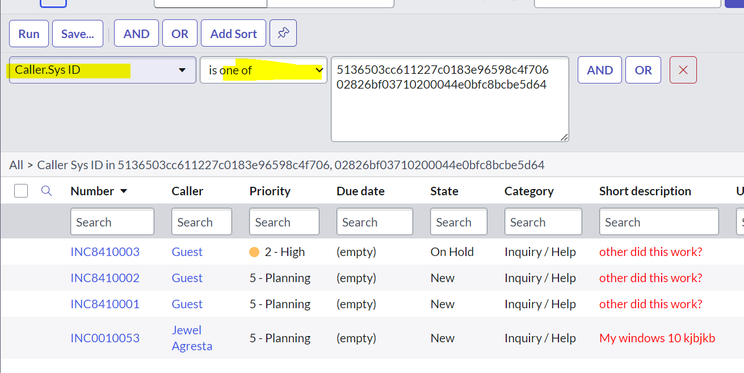Click the Caller Sys ID breadcrumb filter
The width and height of the screenshot is (744, 373).
[290, 165]
